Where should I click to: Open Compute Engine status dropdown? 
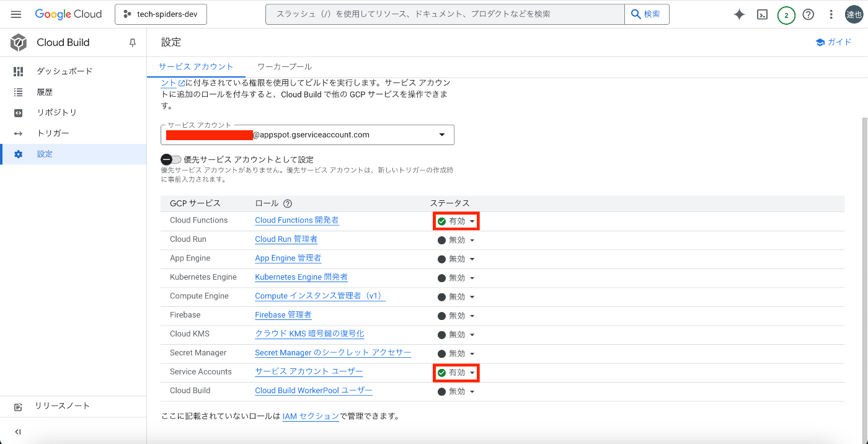coord(456,297)
